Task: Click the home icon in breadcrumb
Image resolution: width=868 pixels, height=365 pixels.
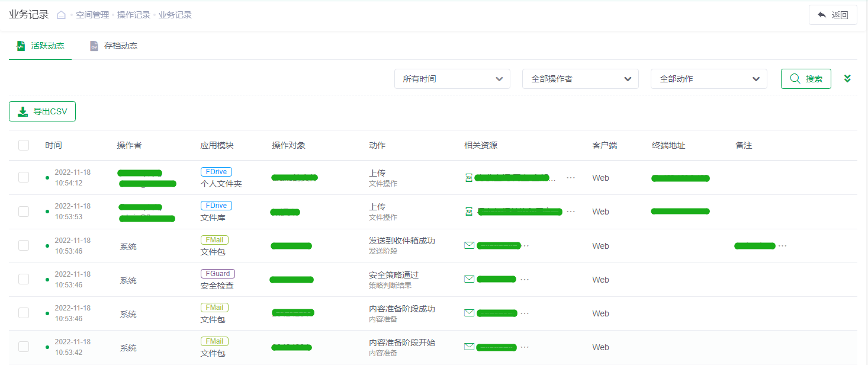Action: pos(61,15)
